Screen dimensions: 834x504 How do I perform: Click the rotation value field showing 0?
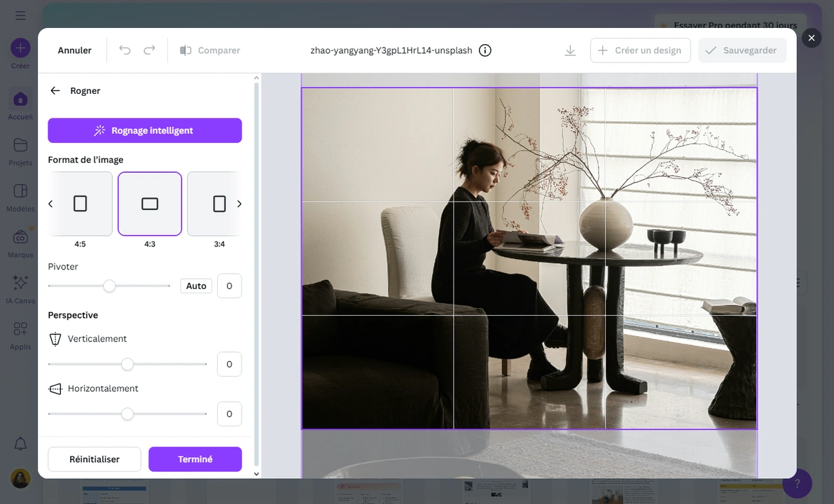[229, 286]
